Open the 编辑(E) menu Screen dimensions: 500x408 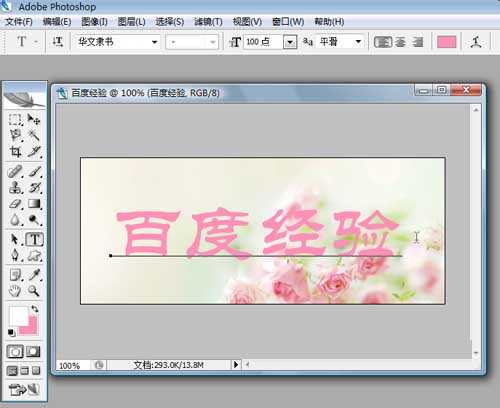(57, 22)
